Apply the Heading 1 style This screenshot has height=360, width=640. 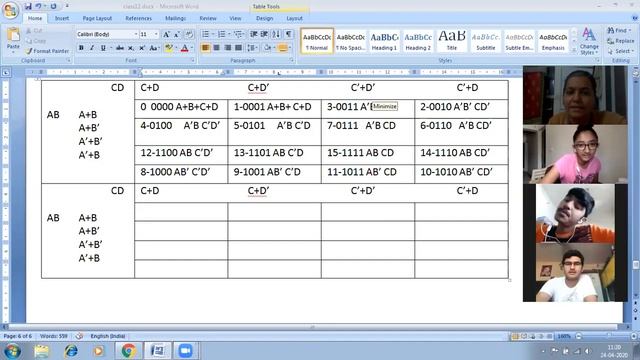(384, 41)
